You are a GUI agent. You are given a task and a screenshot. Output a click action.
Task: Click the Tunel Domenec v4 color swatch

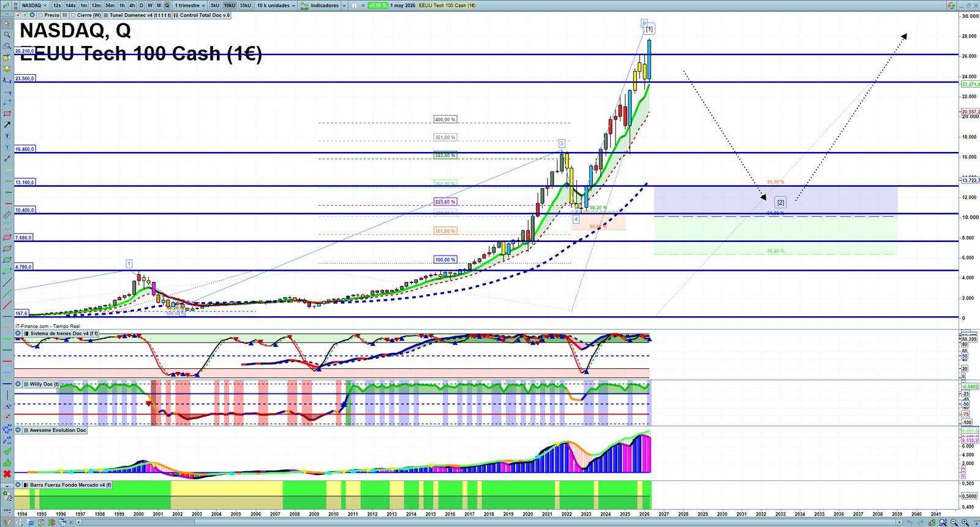pos(106,15)
